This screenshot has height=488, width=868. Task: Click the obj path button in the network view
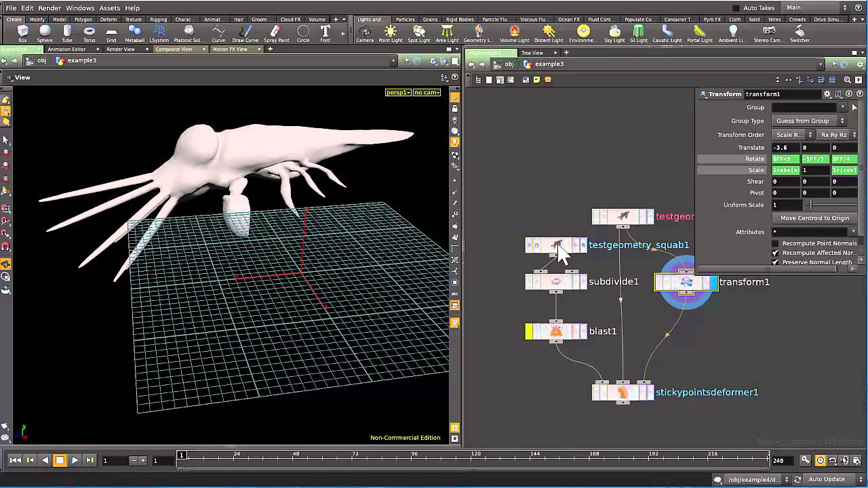(x=504, y=64)
